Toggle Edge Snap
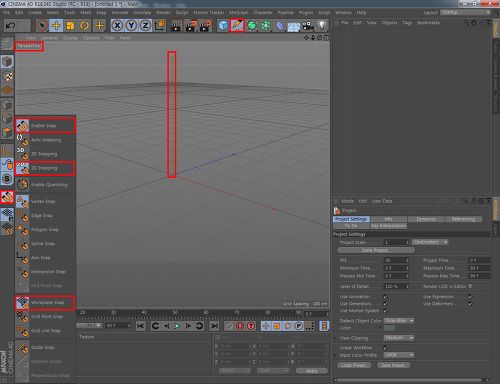Viewport: 500px width, 384px height. tap(45, 216)
